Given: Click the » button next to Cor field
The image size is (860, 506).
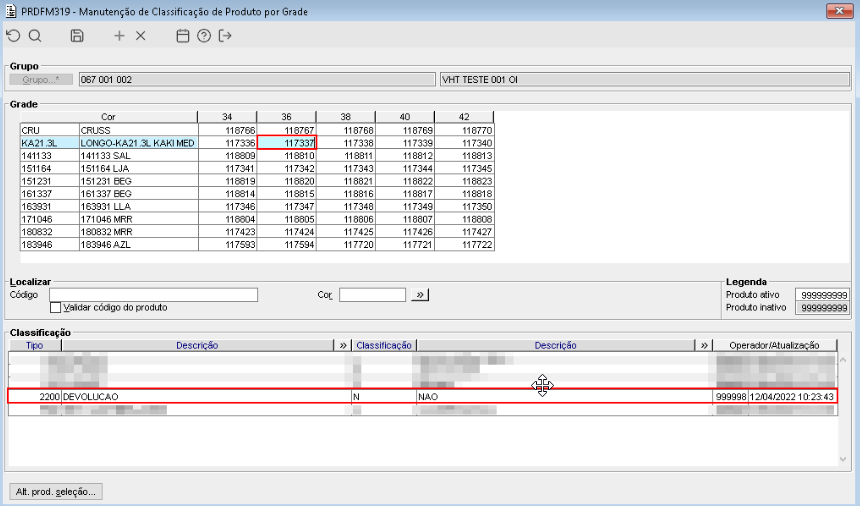Looking at the screenshot, I should [x=420, y=295].
